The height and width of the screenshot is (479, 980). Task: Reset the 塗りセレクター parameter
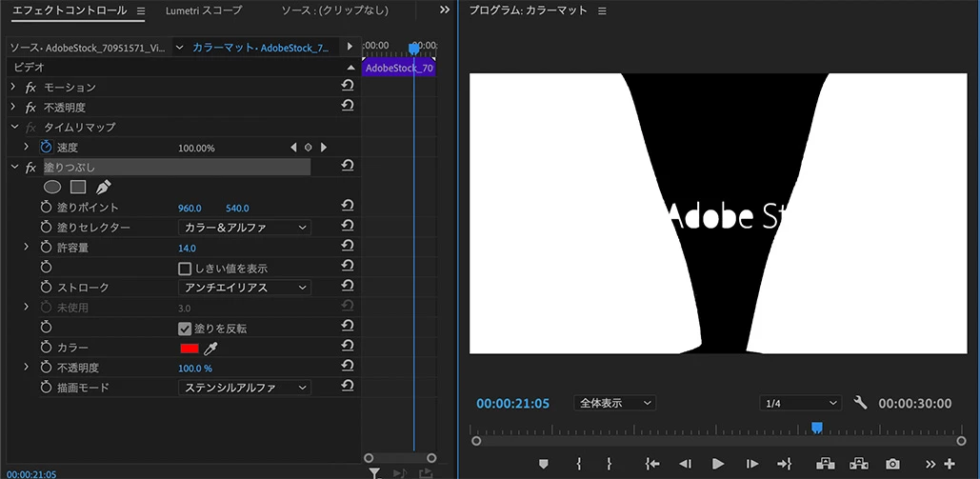click(348, 227)
